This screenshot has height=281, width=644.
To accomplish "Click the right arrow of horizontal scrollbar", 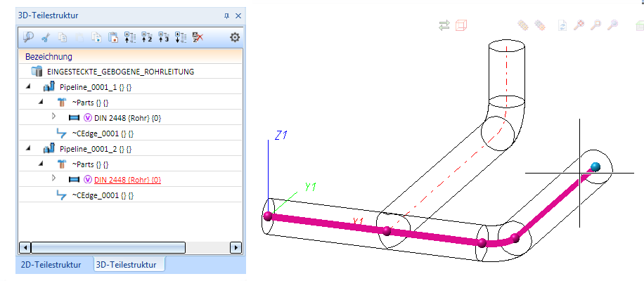I will (236, 248).
